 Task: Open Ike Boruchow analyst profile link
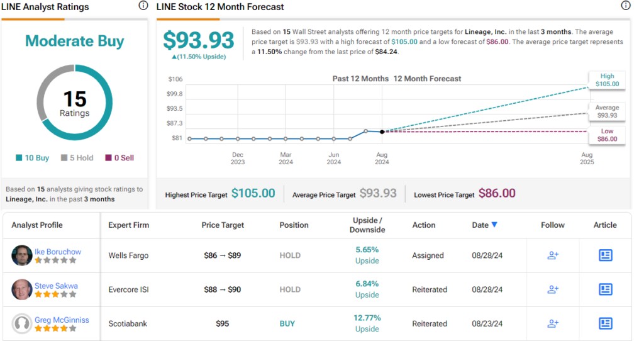point(58,252)
